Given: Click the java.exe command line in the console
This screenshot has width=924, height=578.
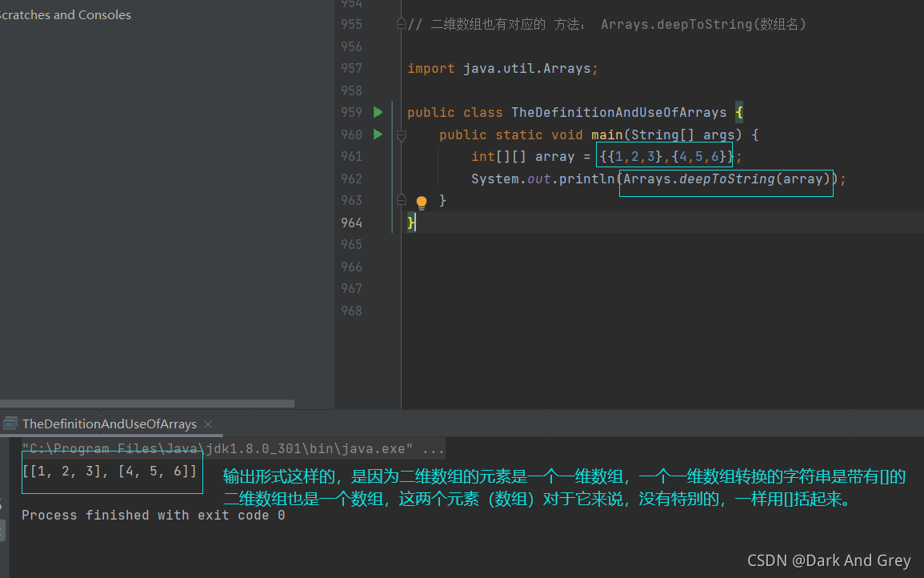Looking at the screenshot, I should coord(233,449).
